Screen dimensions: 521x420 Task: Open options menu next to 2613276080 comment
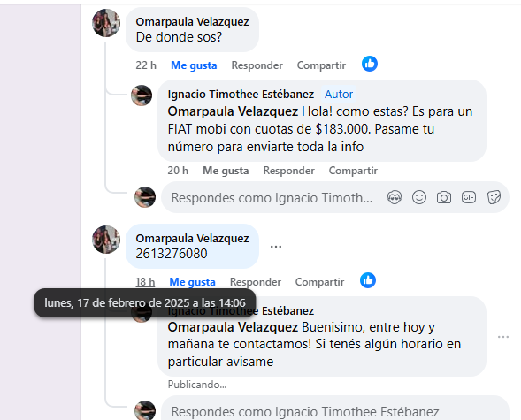[276, 247]
